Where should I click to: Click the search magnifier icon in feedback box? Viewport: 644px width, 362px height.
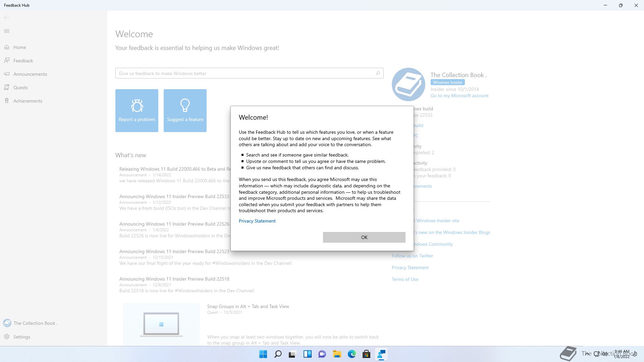pyautogui.click(x=378, y=73)
